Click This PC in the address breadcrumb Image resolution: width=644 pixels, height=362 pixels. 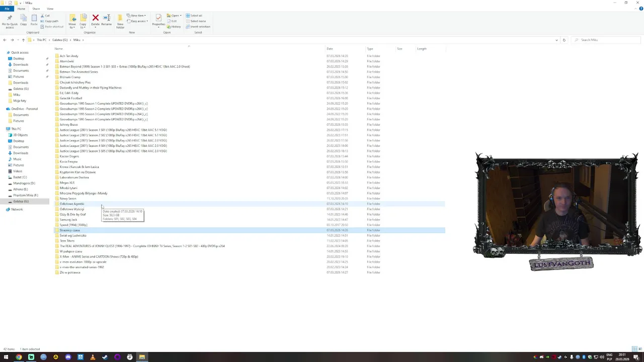pyautogui.click(x=41, y=40)
